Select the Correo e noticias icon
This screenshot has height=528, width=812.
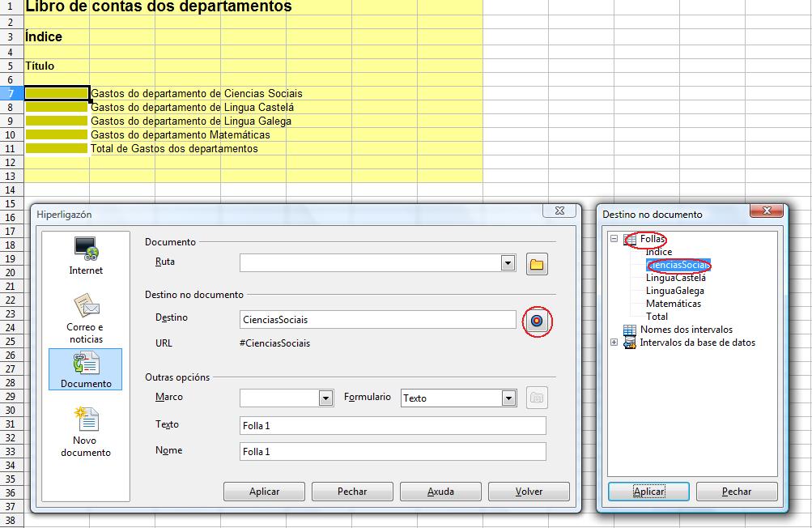point(86,309)
